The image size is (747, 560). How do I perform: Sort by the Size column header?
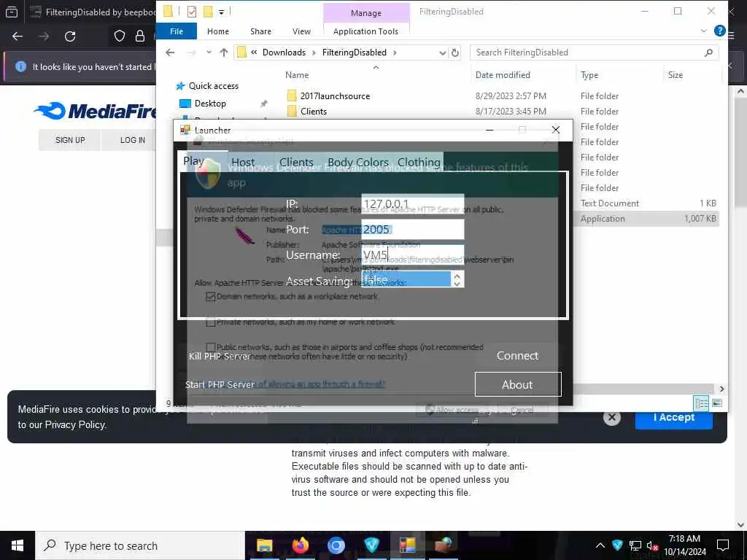pos(675,75)
